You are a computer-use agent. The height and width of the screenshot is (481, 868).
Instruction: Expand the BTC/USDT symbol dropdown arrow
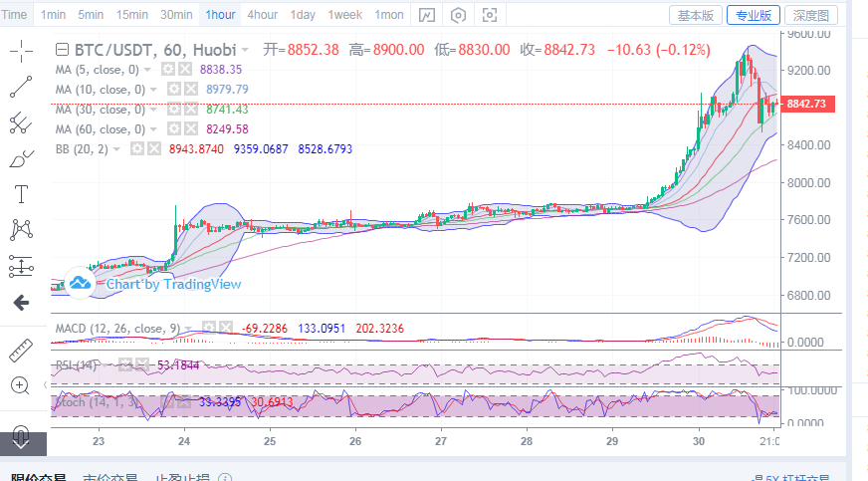tap(245, 51)
